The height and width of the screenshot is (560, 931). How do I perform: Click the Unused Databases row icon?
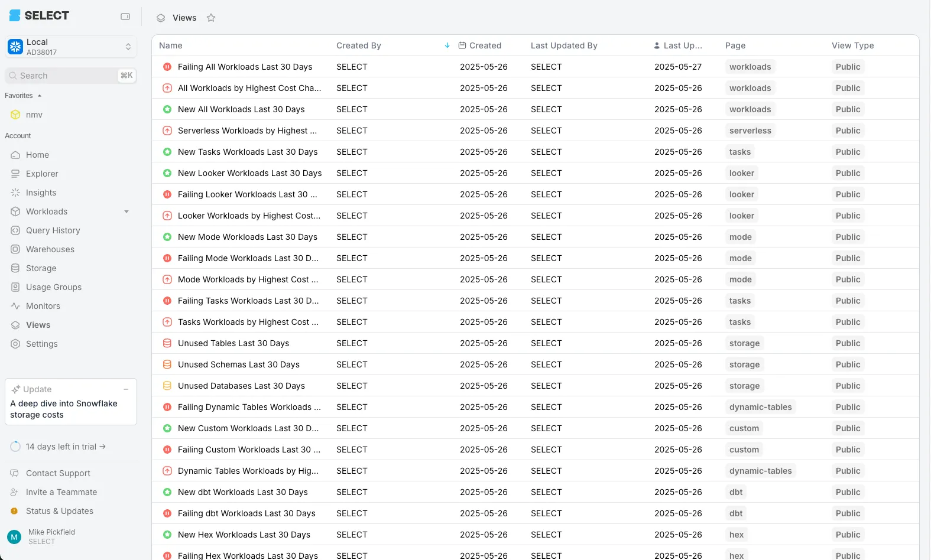coord(167,386)
